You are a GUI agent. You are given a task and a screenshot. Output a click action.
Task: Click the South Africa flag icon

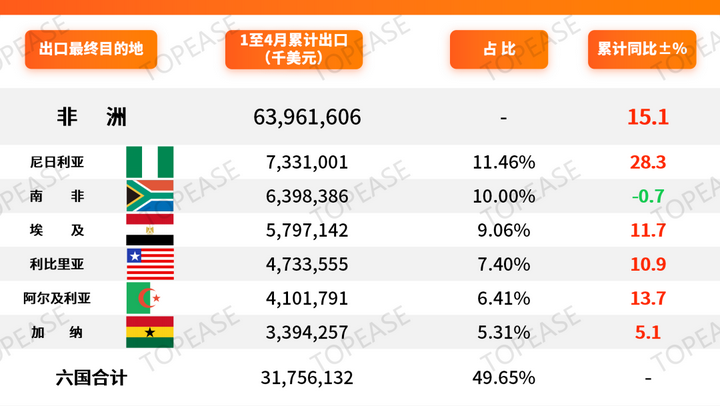pyautogui.click(x=150, y=196)
